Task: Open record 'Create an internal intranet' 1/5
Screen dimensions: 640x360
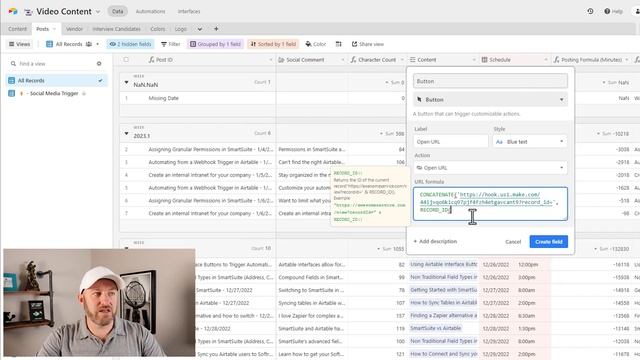Action: [x=210, y=175]
